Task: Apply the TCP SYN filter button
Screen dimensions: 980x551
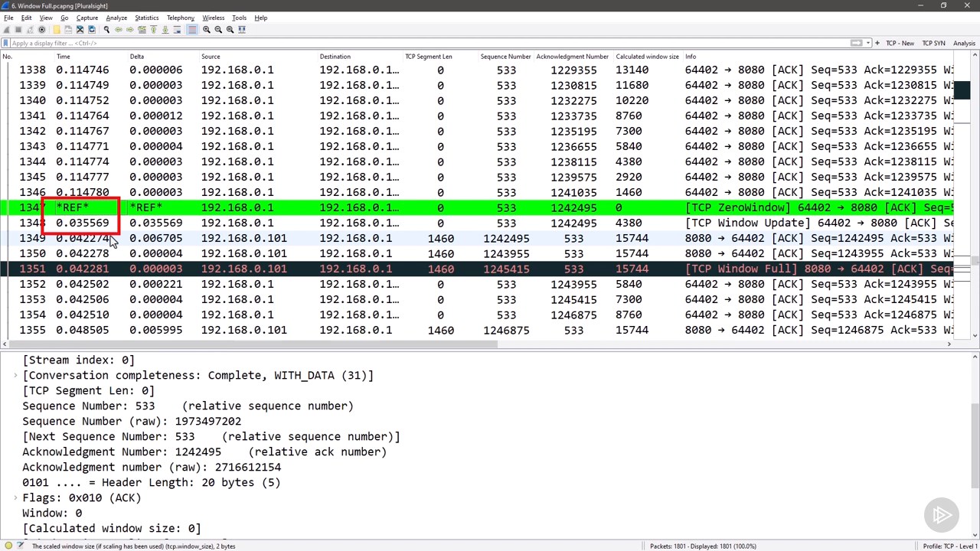Action: (933, 43)
